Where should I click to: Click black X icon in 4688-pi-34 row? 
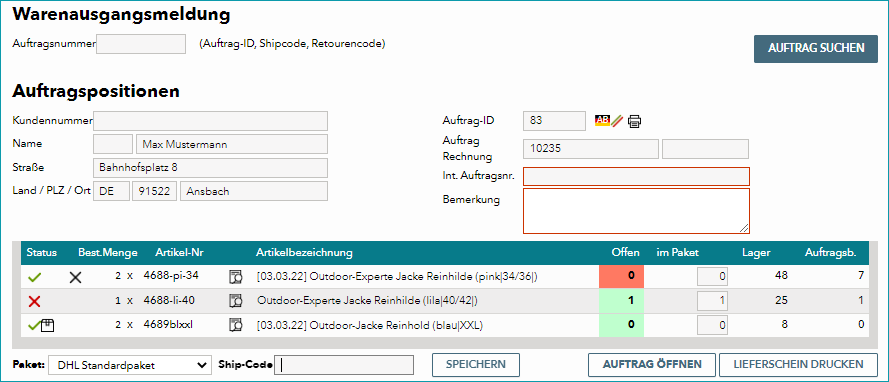[75, 277]
